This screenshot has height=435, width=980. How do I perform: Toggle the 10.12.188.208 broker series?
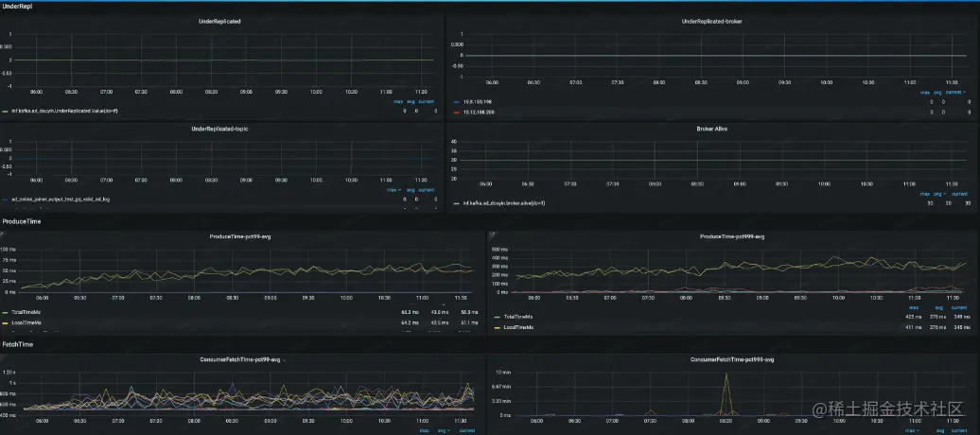tap(478, 112)
